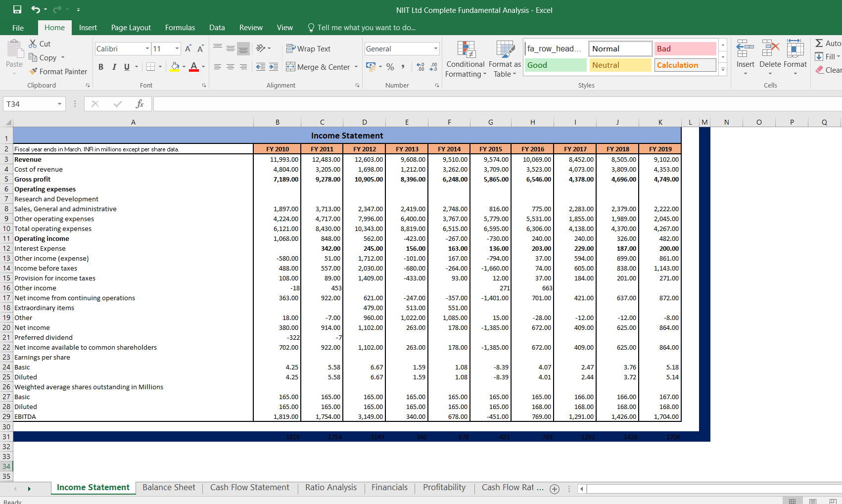Image resolution: width=842 pixels, height=504 pixels.
Task: Apply the Good cell style
Action: coord(556,65)
